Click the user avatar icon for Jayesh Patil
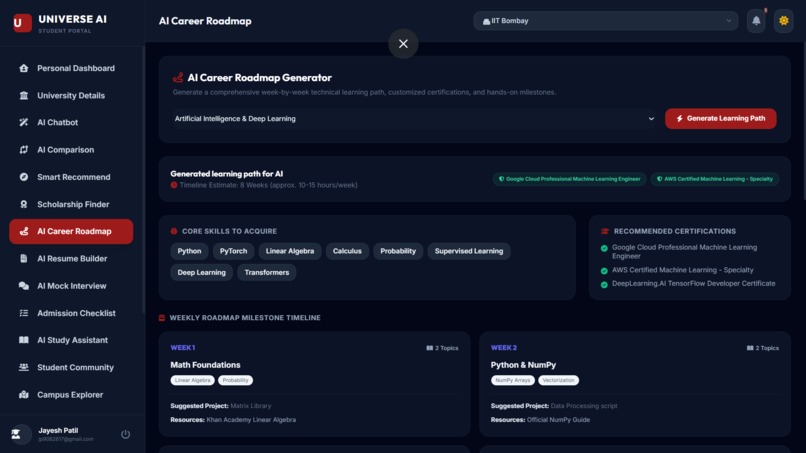806x453 pixels. click(21, 434)
